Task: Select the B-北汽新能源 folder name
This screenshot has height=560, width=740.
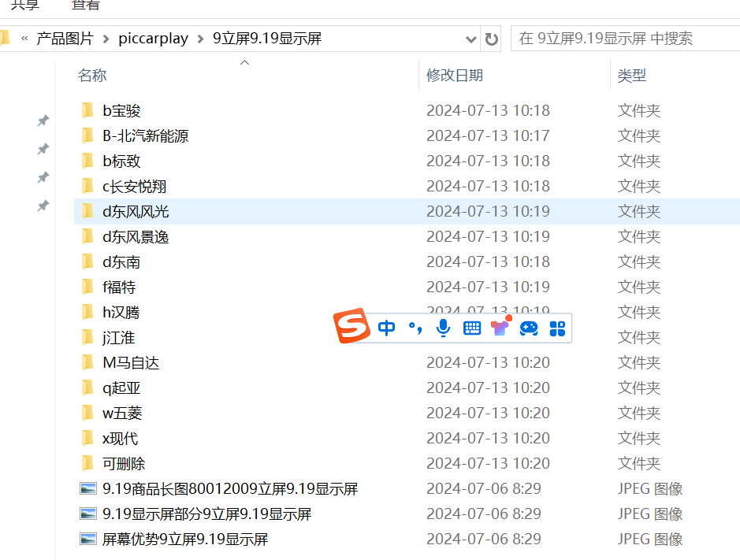Action: tap(145, 136)
